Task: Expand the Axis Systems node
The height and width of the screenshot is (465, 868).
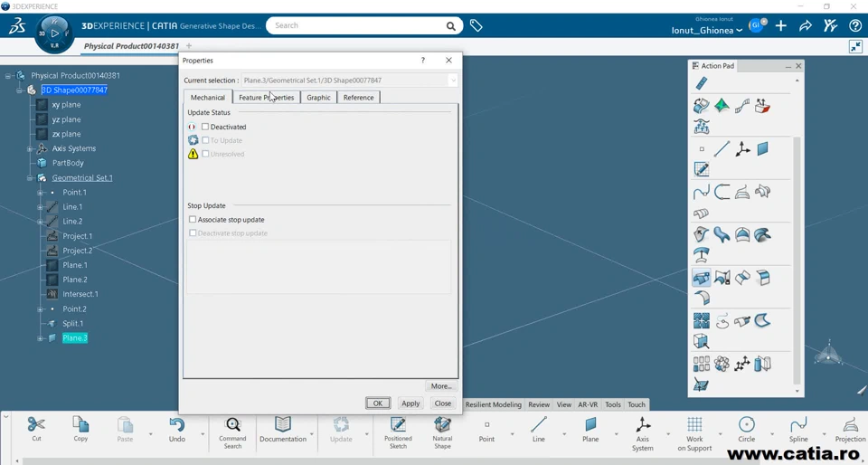Action: click(x=29, y=149)
